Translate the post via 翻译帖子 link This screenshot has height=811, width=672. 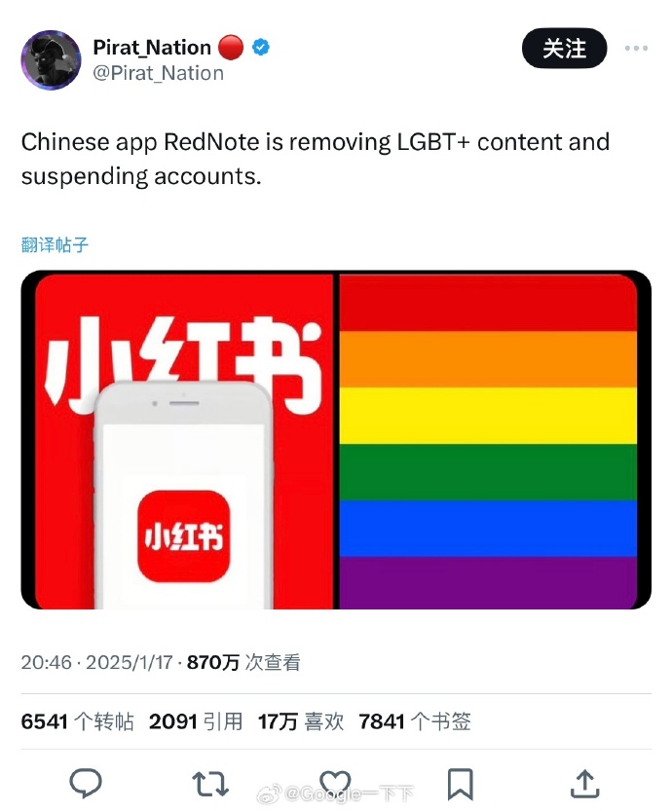[x=55, y=244]
